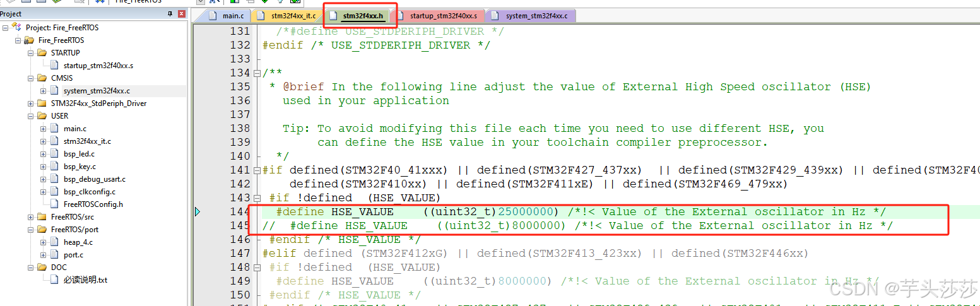The height and width of the screenshot is (306, 980).
Task: Click the Fire_FreeRTOS target folder icon
Action: point(30,40)
